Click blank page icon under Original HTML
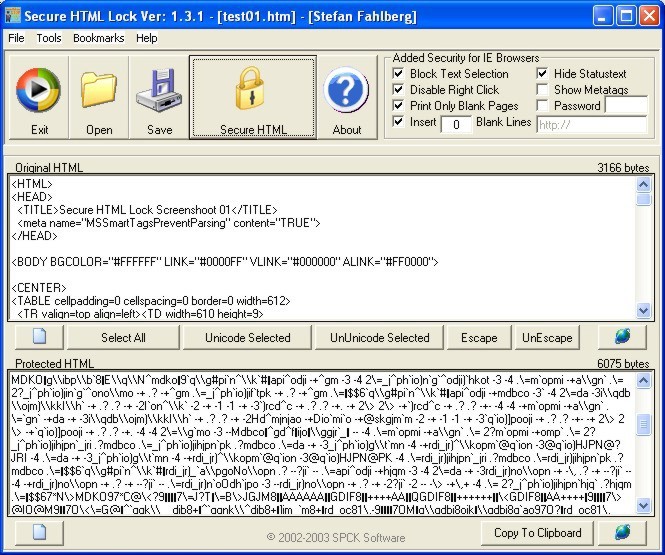The width and height of the screenshot is (665, 555). [39, 337]
